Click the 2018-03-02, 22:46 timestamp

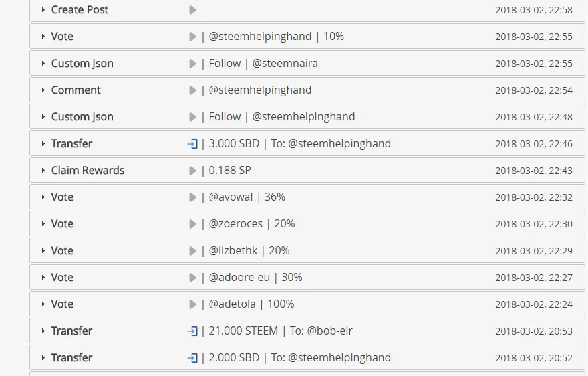[x=534, y=144]
